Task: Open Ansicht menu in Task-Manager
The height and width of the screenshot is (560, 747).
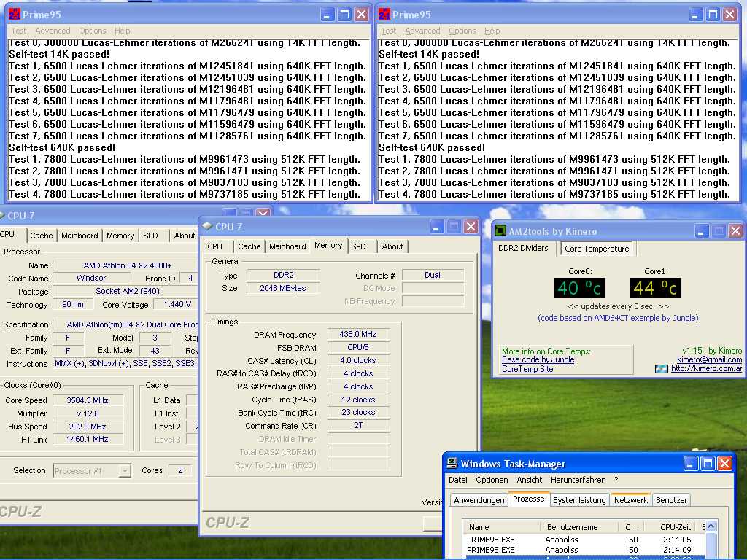Action: pos(530,480)
